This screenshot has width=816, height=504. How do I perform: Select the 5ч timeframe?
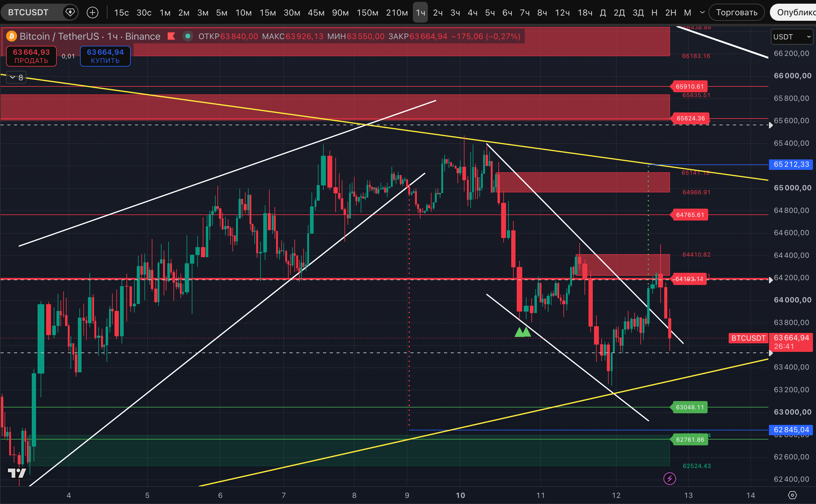[x=490, y=13]
